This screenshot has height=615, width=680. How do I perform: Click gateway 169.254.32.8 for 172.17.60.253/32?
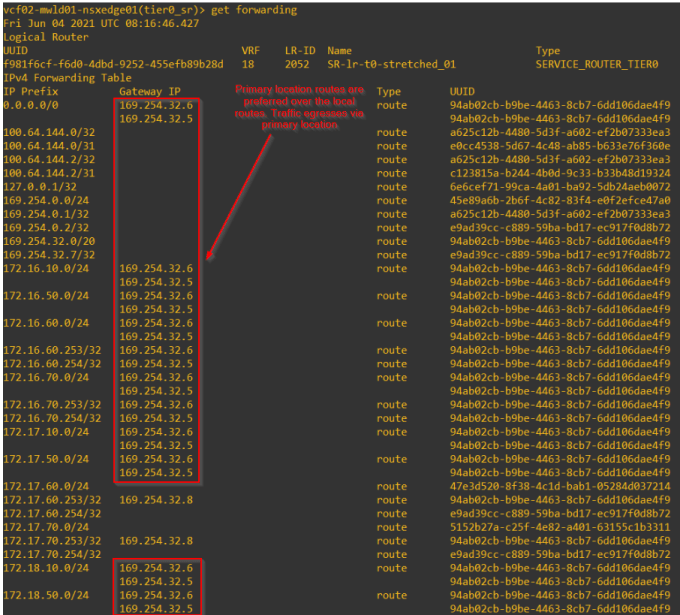[x=156, y=500]
